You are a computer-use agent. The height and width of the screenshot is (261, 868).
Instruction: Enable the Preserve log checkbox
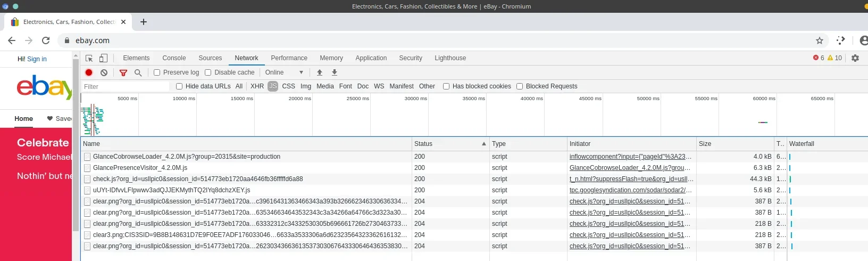tap(157, 72)
